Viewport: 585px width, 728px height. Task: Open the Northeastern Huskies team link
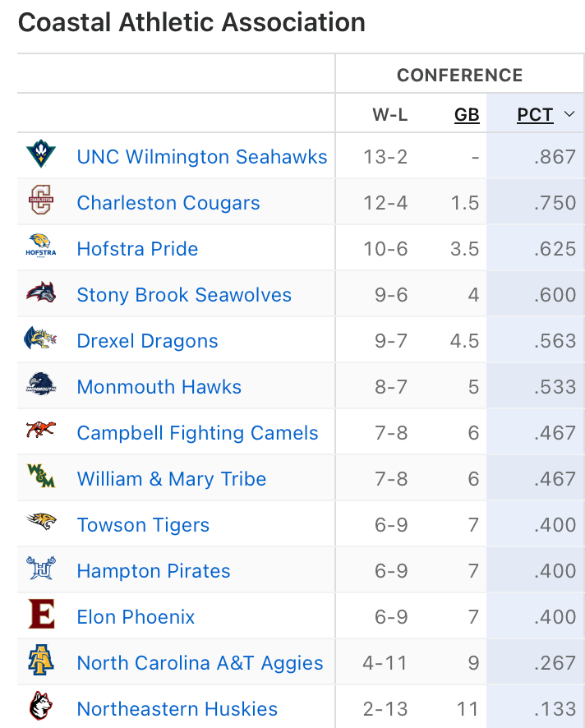[x=177, y=709]
